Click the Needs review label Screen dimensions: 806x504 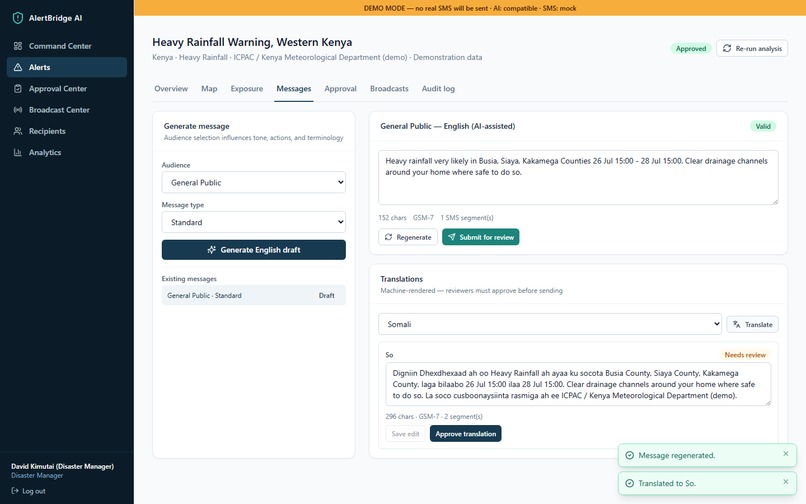pyautogui.click(x=745, y=355)
